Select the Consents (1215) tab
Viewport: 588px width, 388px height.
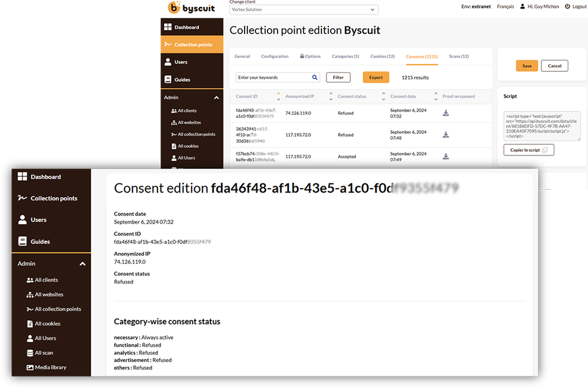click(x=422, y=57)
